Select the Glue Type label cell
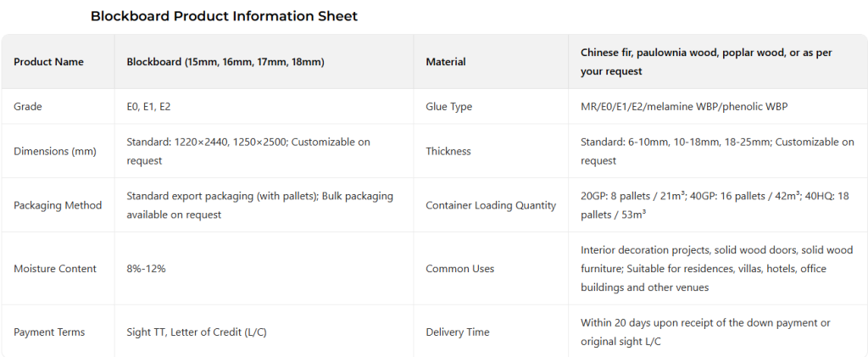Screen dimensions: 868x357 449,107
